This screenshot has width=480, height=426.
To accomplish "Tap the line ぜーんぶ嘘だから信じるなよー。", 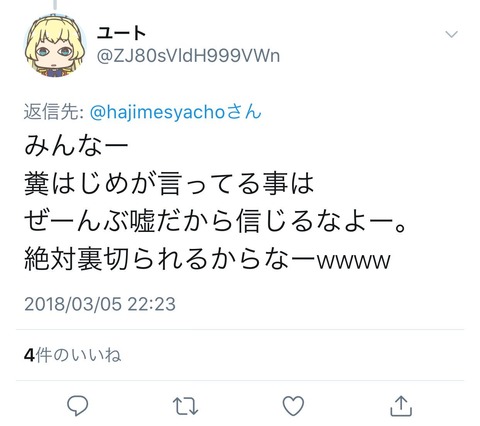I will (216, 222).
